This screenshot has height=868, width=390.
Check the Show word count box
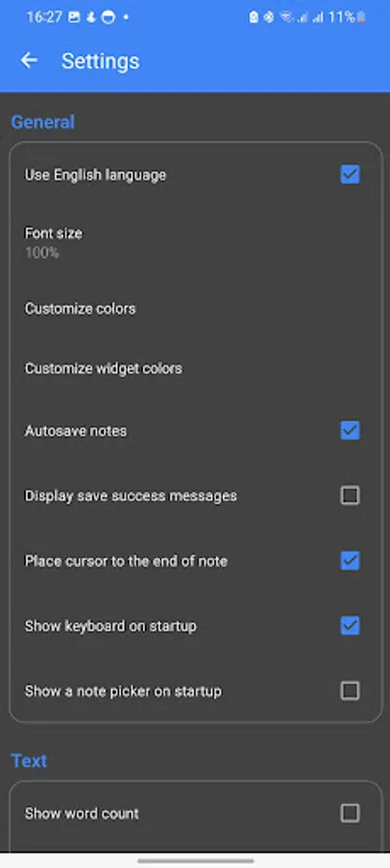point(350,813)
